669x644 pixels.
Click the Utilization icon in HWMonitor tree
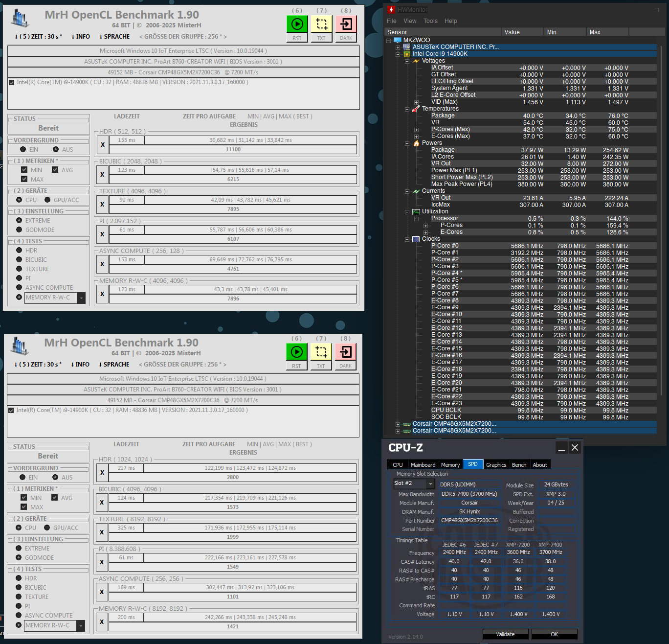pos(416,212)
